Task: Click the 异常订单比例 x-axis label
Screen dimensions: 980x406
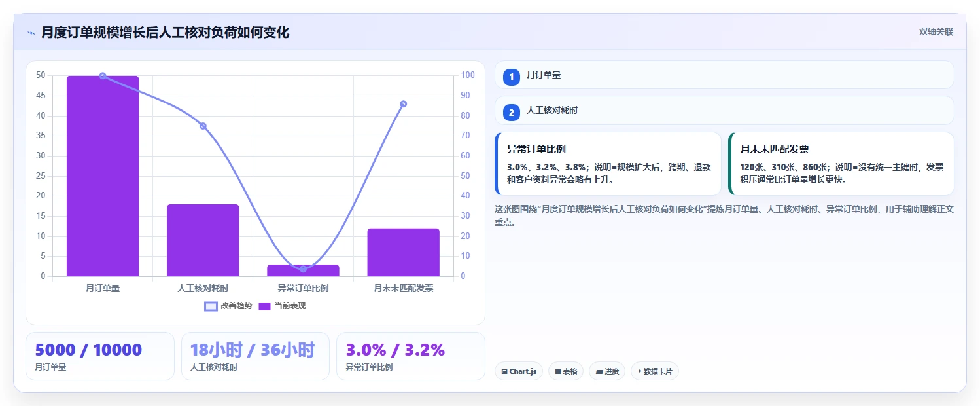Action: click(303, 288)
